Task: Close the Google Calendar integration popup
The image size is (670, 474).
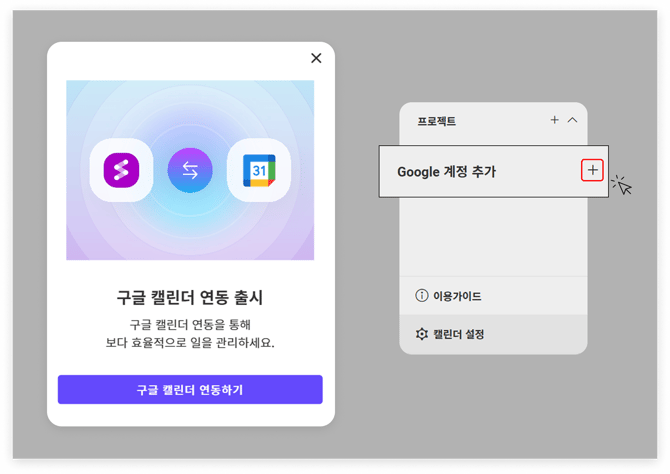Action: pos(316,58)
